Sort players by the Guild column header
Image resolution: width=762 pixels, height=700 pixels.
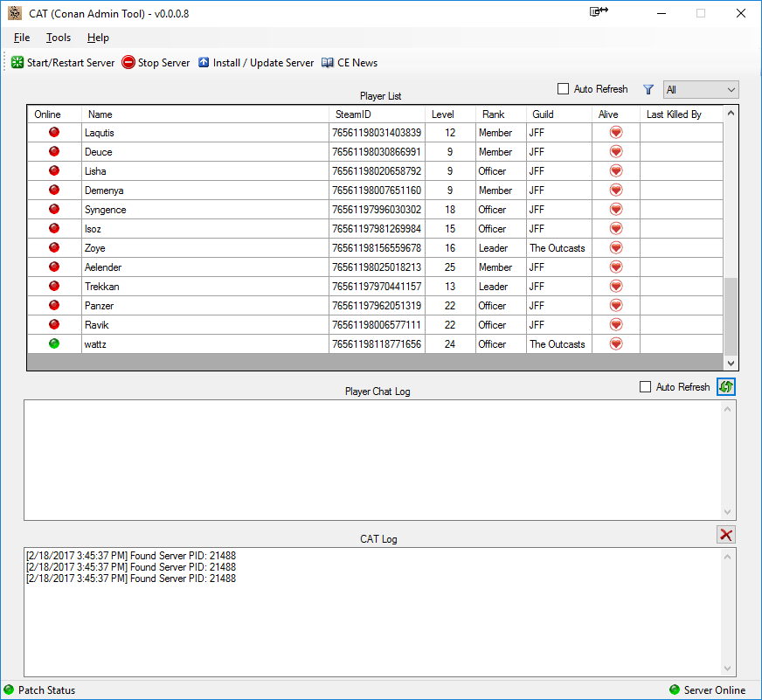click(543, 114)
